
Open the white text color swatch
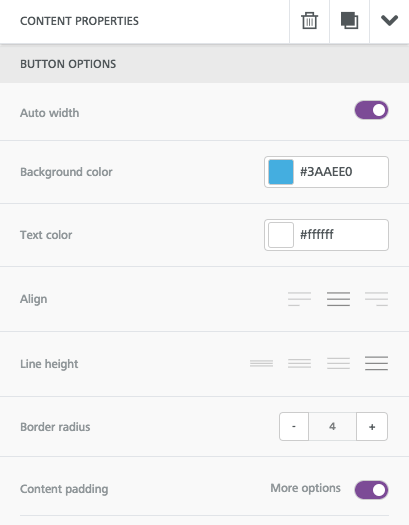click(281, 235)
